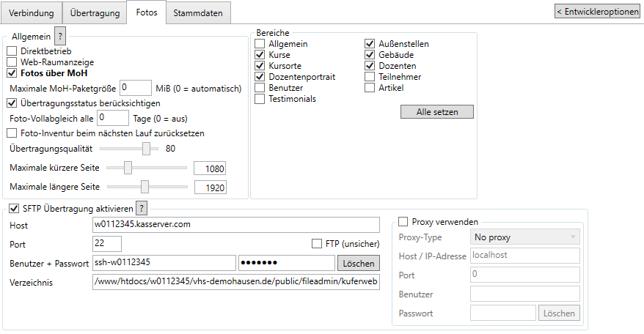Viewport: 644px width, 334px height.
Task: Click Löschen next to the SFTP password
Action: point(359,264)
